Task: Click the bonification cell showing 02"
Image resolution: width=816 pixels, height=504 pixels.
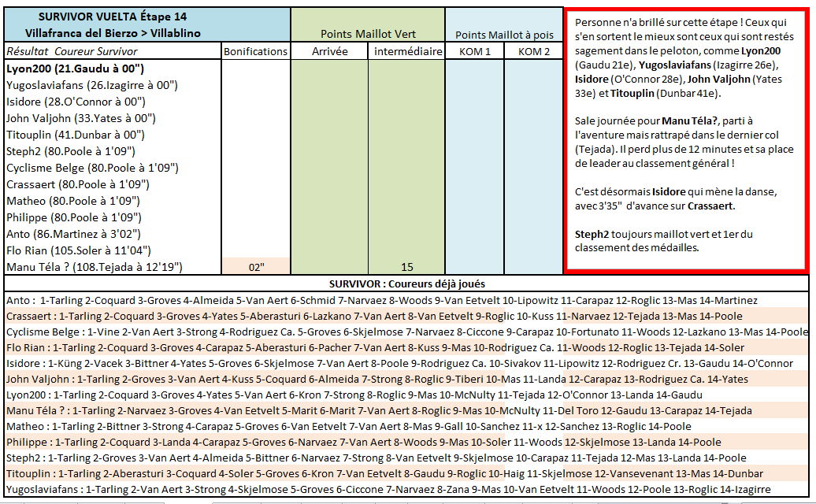Action: click(255, 267)
